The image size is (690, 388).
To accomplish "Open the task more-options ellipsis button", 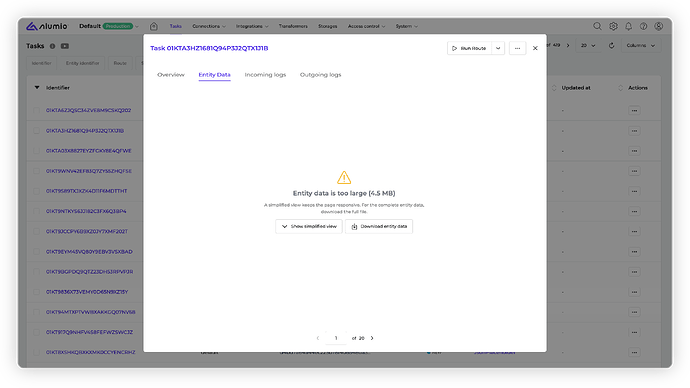I will coord(518,48).
